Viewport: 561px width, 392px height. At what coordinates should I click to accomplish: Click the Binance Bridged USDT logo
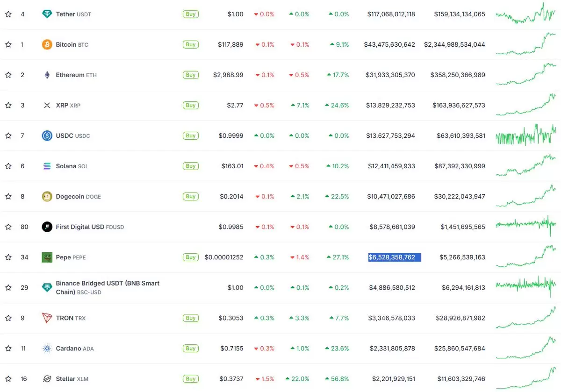click(47, 287)
